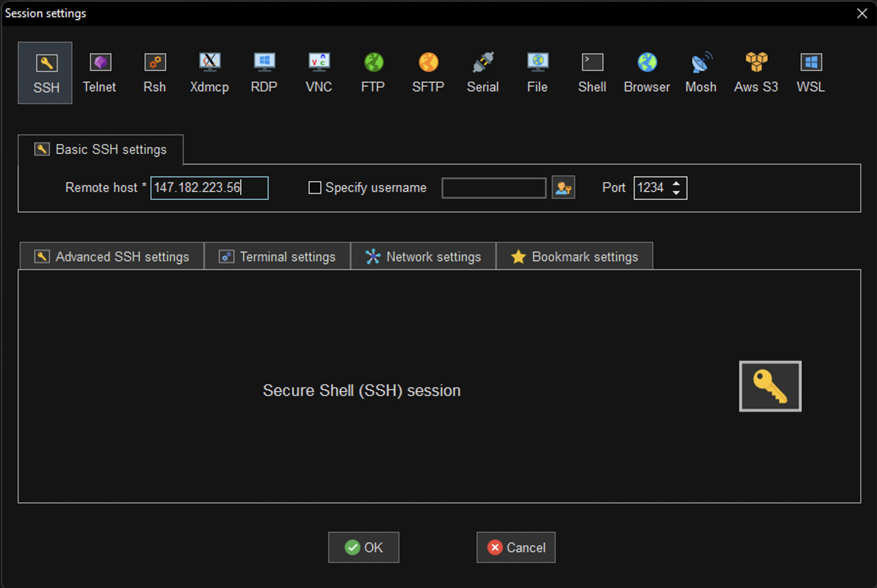Viewport: 877px width, 588px height.
Task: Choose the Telnet session type
Action: coord(100,73)
